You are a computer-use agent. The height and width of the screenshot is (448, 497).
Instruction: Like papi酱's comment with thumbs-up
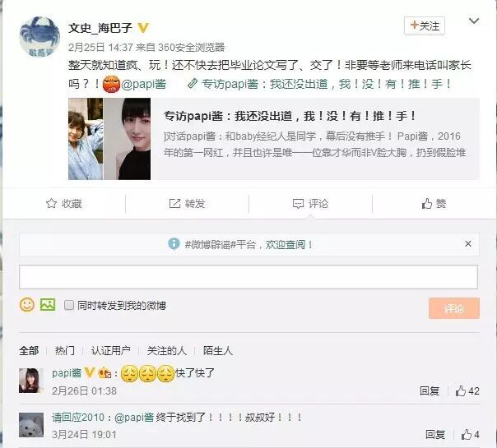click(x=460, y=390)
